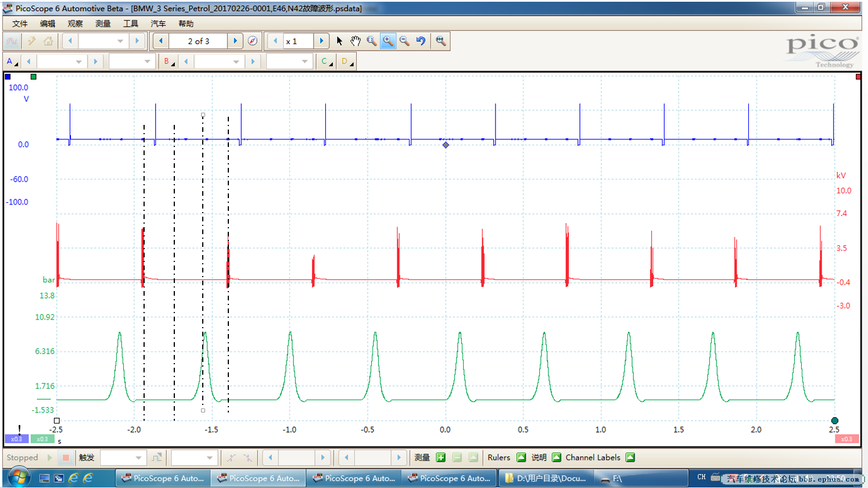Open the 文件 menu
The image size is (868, 488).
point(20,24)
